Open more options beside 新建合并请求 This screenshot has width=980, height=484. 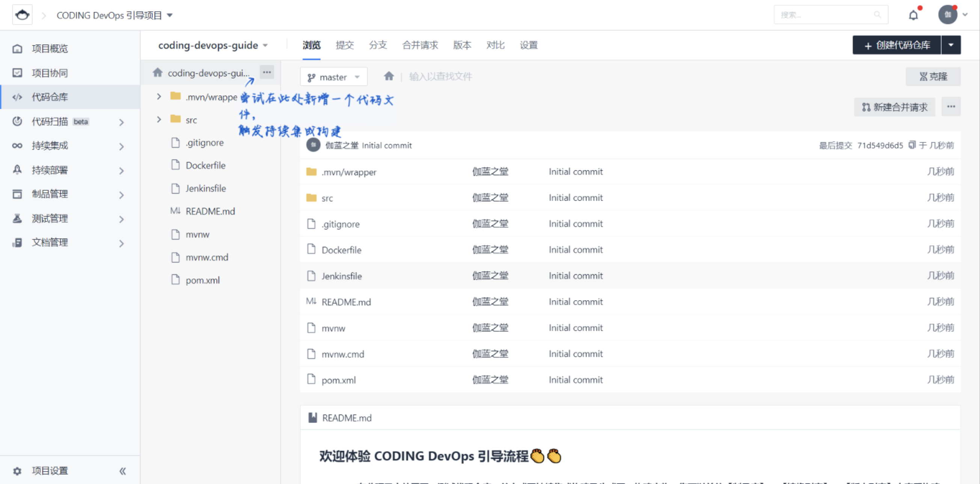(x=951, y=107)
